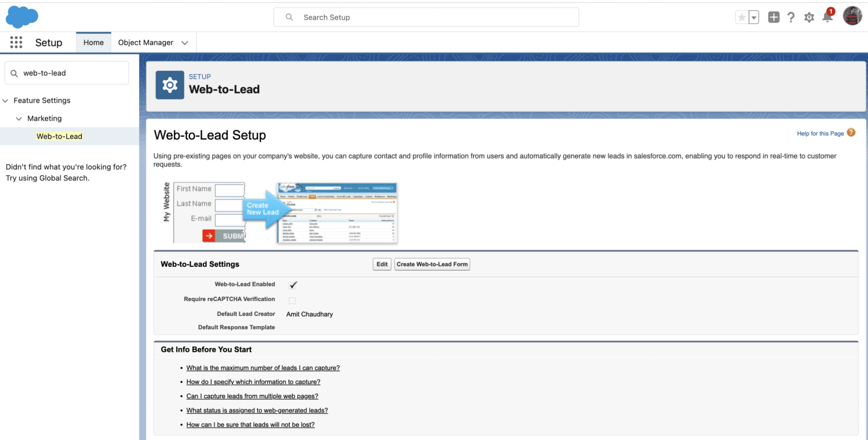Open the Object Manager dropdown arrow

click(185, 42)
